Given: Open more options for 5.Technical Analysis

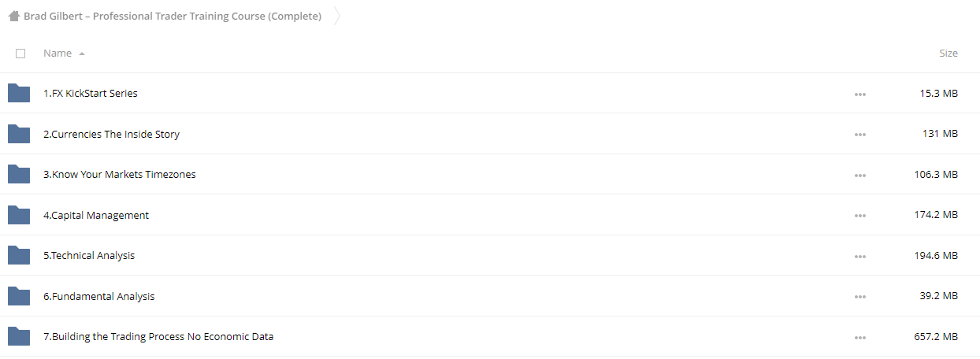Looking at the screenshot, I should (859, 257).
